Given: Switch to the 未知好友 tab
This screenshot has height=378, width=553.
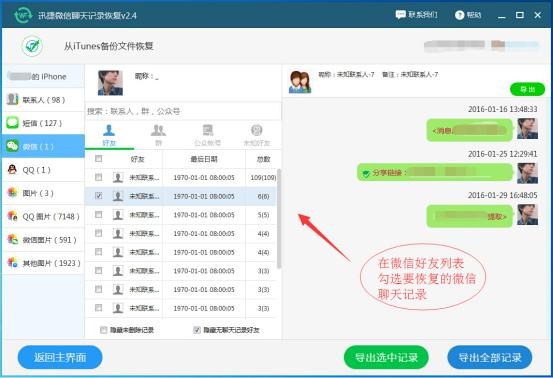Looking at the screenshot, I should pyautogui.click(x=257, y=135).
